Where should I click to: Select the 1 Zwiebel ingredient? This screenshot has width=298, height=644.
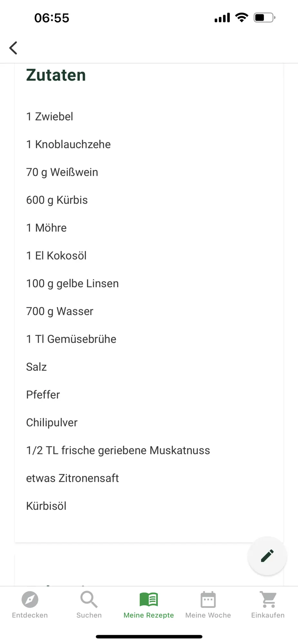click(50, 117)
